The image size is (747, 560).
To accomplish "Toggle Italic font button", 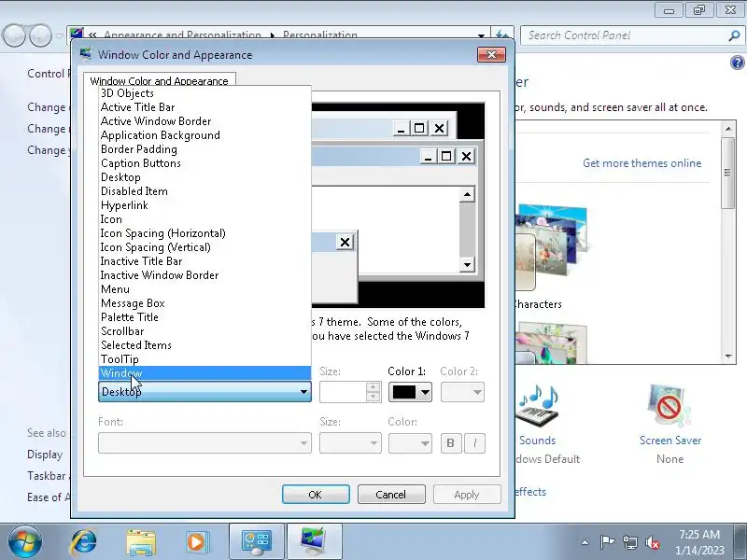I will [475, 442].
